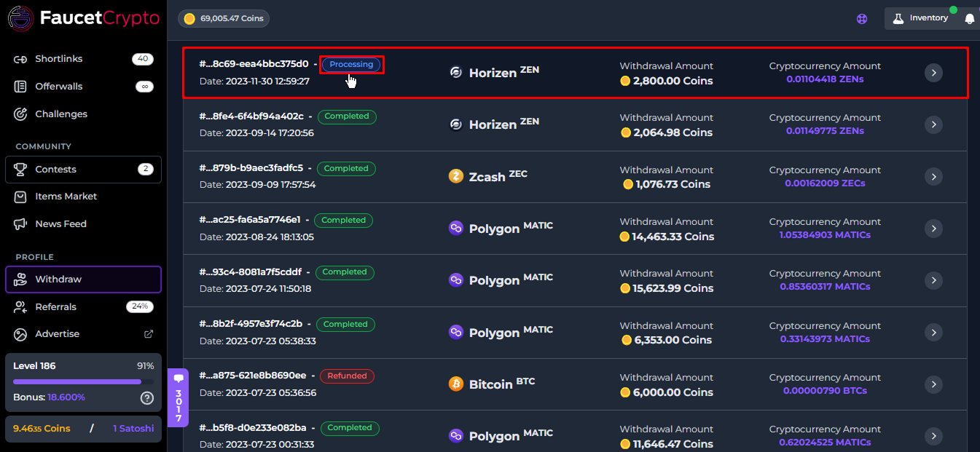Click Polygon icon in 14,463.33 Coins row
The image size is (980, 452).
click(456, 228)
